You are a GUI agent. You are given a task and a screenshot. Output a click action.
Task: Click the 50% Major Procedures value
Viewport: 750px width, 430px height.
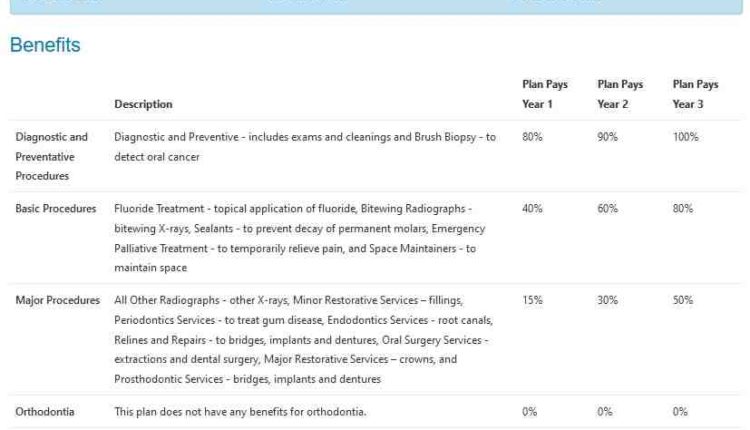pos(683,300)
